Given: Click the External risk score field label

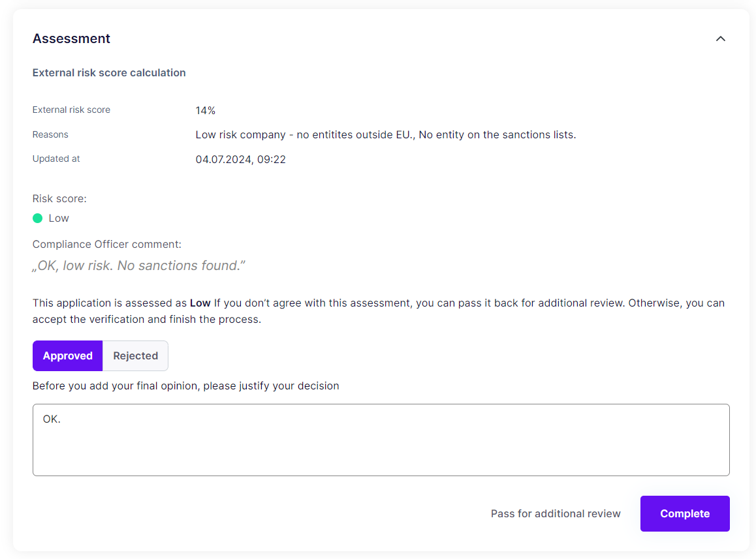Looking at the screenshot, I should (71, 110).
